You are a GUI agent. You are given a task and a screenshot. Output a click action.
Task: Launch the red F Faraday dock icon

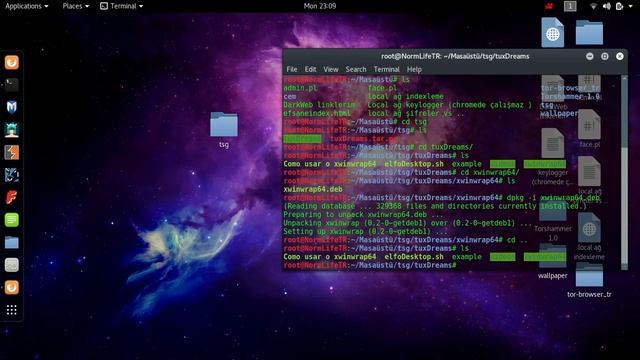[11, 198]
